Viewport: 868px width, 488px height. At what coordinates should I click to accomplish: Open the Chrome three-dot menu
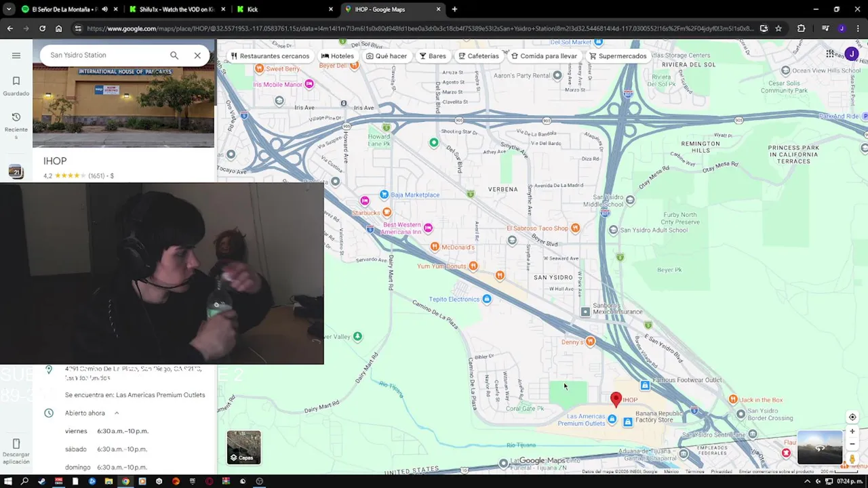[x=858, y=28]
